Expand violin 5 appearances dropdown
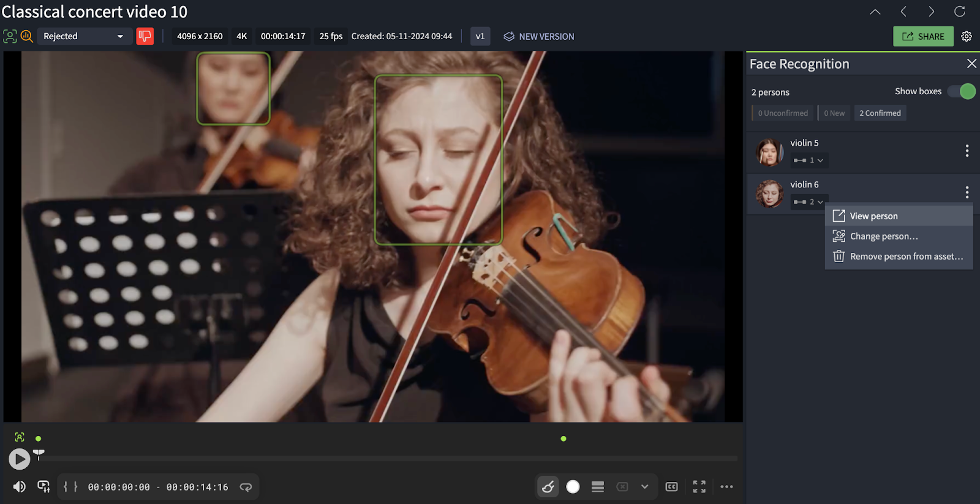980x504 pixels. coord(809,160)
